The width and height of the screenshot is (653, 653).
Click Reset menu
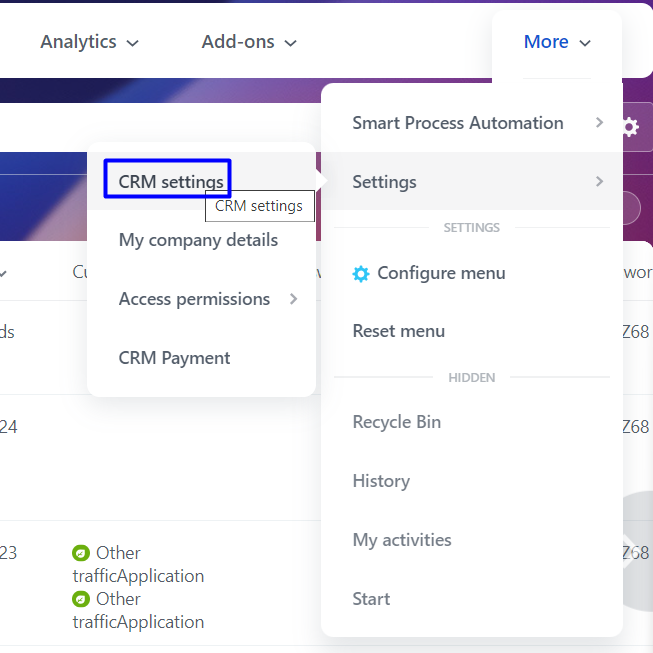coord(399,331)
